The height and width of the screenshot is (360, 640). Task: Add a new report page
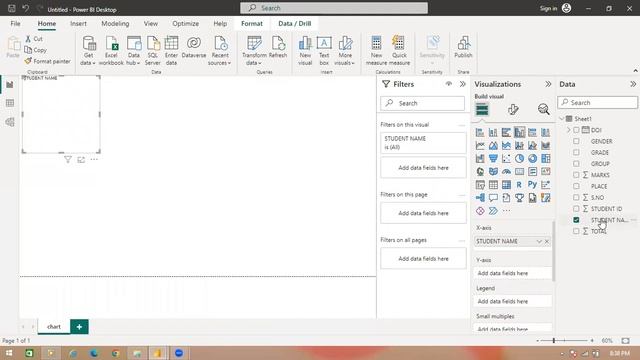point(79,327)
